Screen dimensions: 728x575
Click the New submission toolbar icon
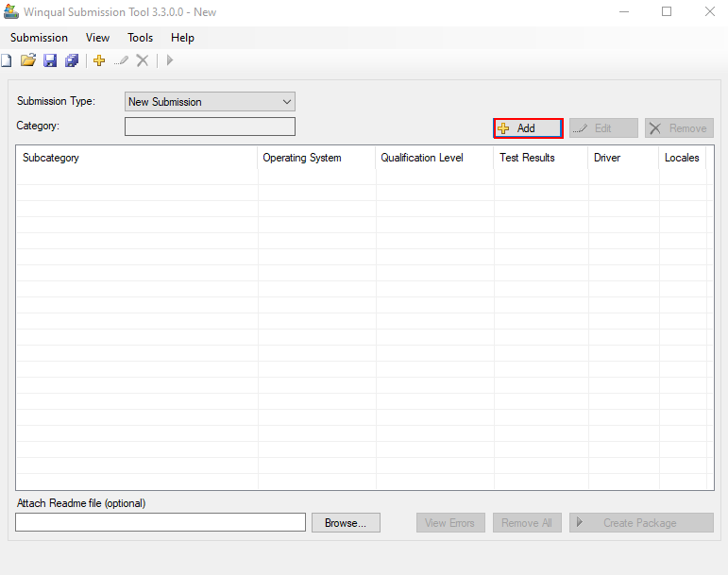[x=6, y=60]
